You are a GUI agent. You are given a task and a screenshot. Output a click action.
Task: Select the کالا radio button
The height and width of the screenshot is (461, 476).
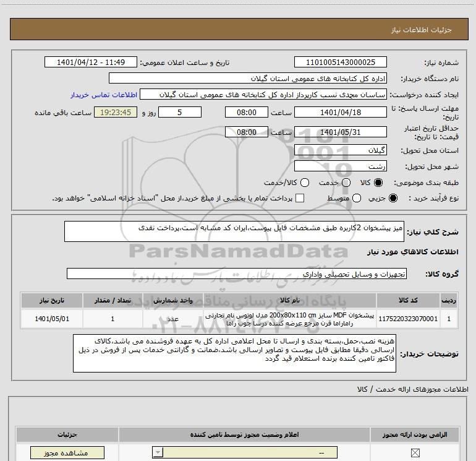pos(378,183)
